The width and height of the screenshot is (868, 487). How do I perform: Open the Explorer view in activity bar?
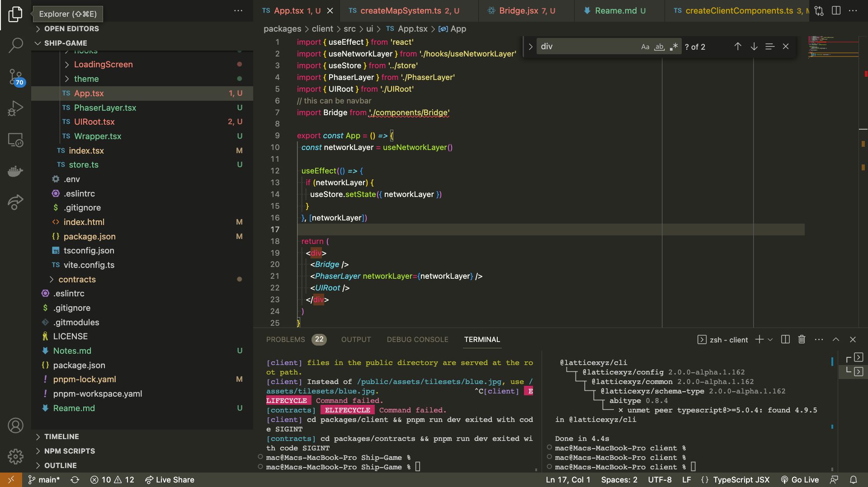15,14
